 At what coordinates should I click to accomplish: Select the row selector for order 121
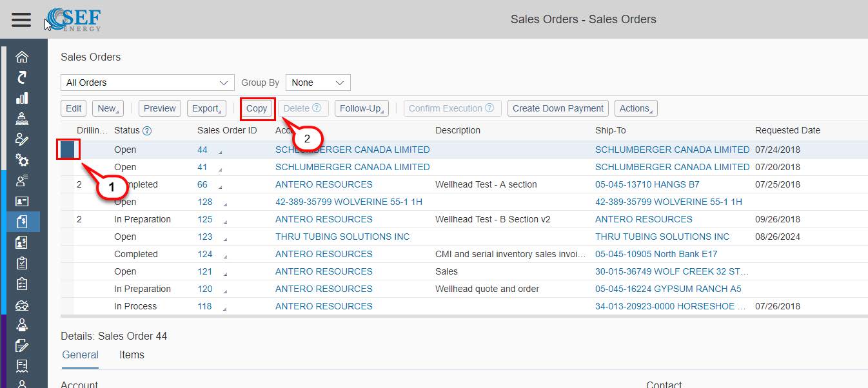tap(67, 271)
